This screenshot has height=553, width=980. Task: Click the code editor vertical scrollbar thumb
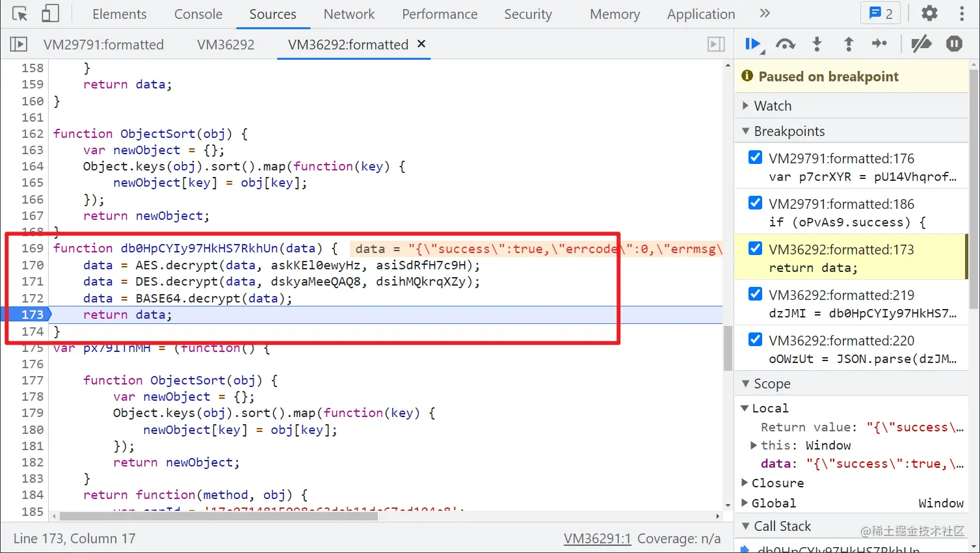(x=728, y=348)
